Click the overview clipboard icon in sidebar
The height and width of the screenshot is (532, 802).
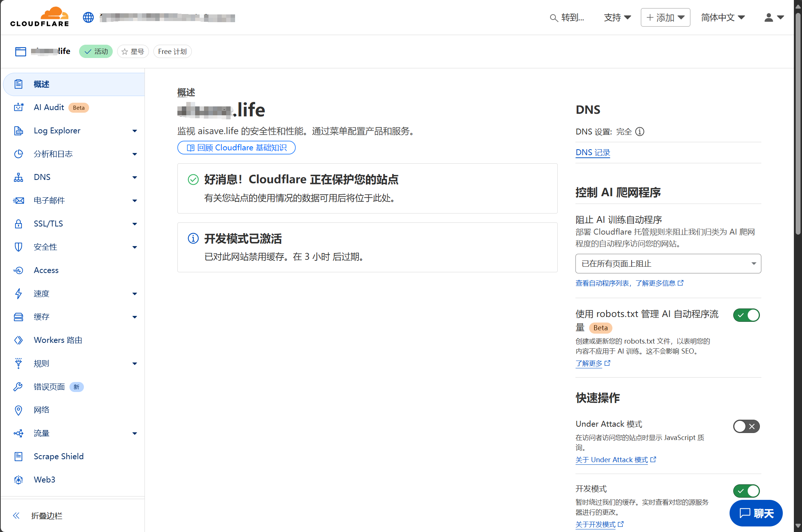click(18, 84)
